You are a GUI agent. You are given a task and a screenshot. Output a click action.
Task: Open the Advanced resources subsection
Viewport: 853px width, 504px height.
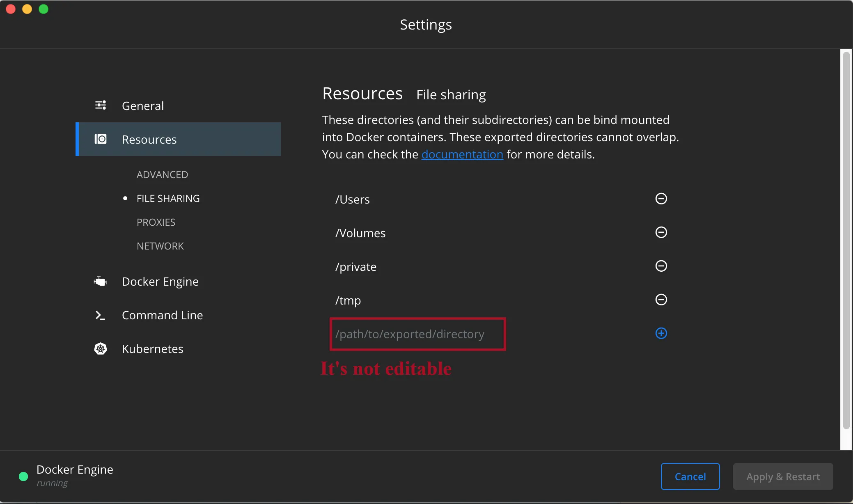pos(162,175)
